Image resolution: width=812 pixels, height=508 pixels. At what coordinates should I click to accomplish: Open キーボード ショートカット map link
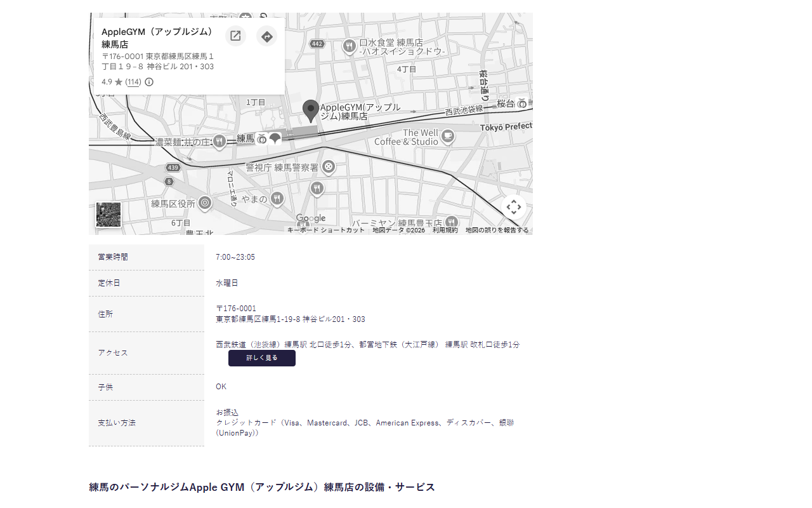pos(326,230)
